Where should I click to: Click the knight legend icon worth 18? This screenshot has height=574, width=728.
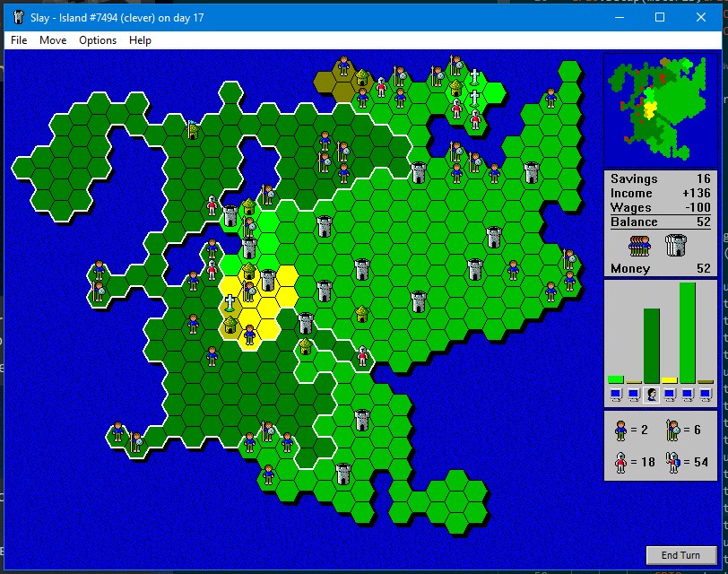(x=620, y=462)
